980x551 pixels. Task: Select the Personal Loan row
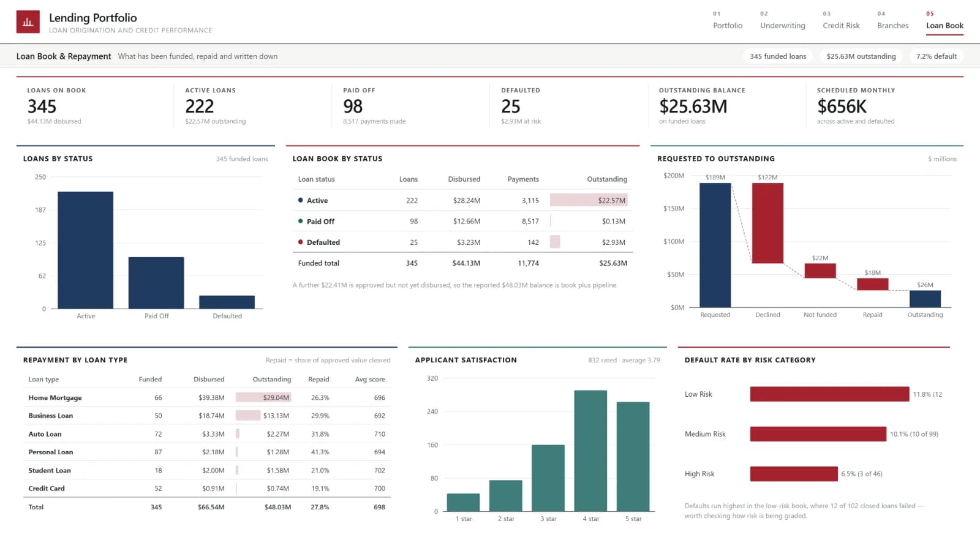(207, 452)
